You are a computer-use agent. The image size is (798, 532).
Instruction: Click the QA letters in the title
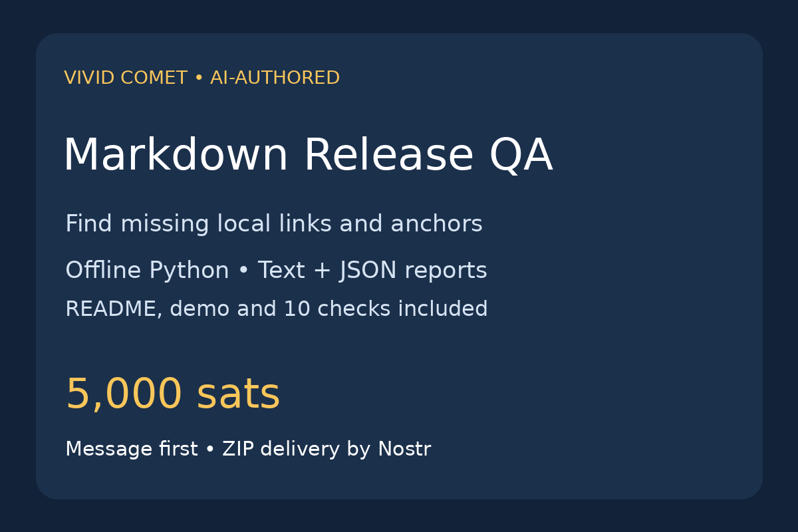pyautogui.click(x=521, y=156)
